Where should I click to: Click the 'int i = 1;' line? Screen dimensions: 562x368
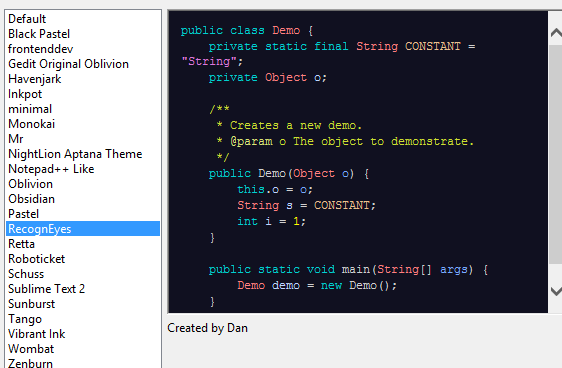coord(271,221)
